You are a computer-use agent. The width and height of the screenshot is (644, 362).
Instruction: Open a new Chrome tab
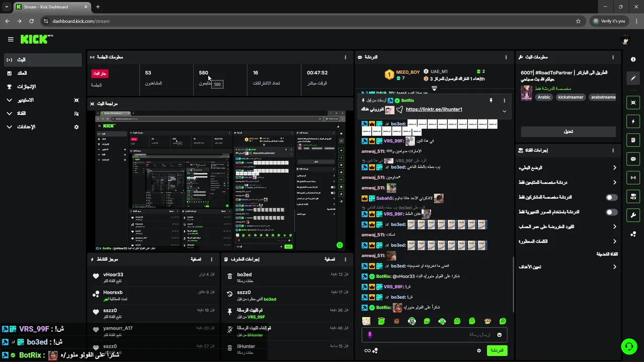coord(98,7)
